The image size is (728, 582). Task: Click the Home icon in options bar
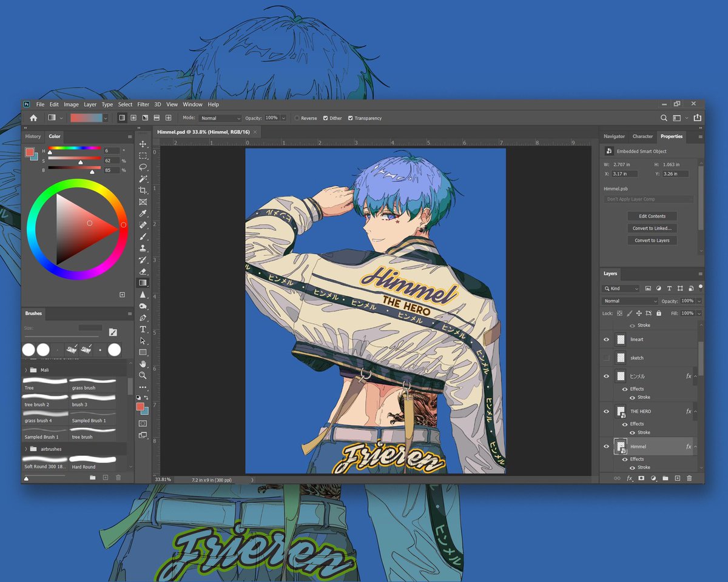click(x=33, y=118)
